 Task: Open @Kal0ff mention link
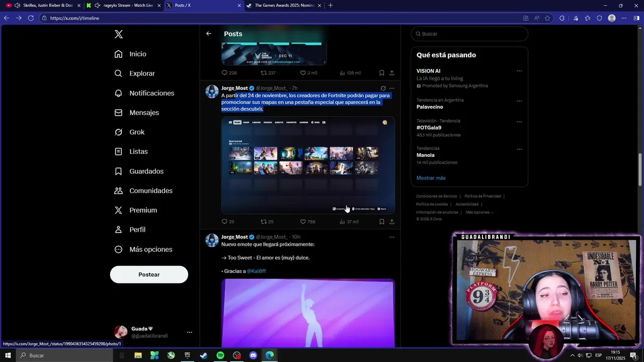click(256, 271)
